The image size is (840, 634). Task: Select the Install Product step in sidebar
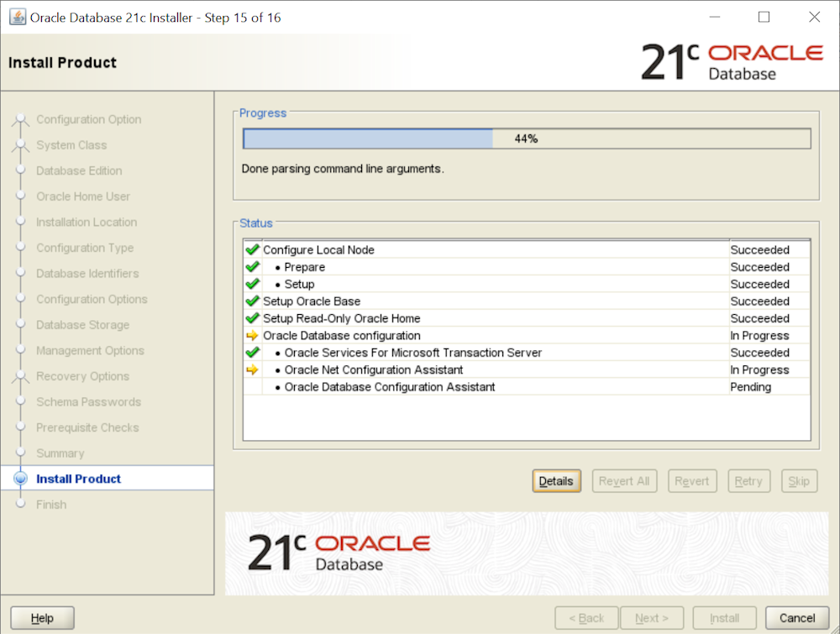[79, 479]
